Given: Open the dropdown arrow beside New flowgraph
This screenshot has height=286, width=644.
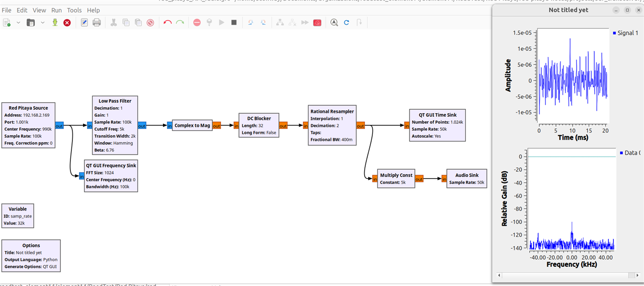Looking at the screenshot, I should [x=19, y=23].
